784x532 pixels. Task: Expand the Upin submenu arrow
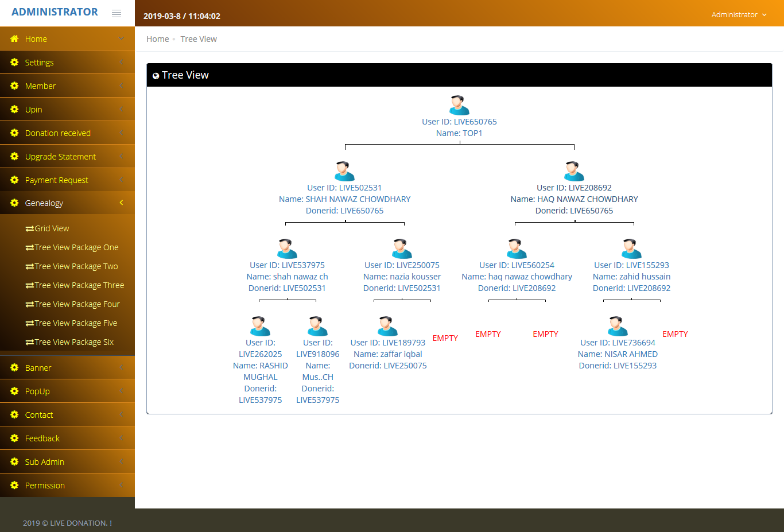click(x=121, y=109)
